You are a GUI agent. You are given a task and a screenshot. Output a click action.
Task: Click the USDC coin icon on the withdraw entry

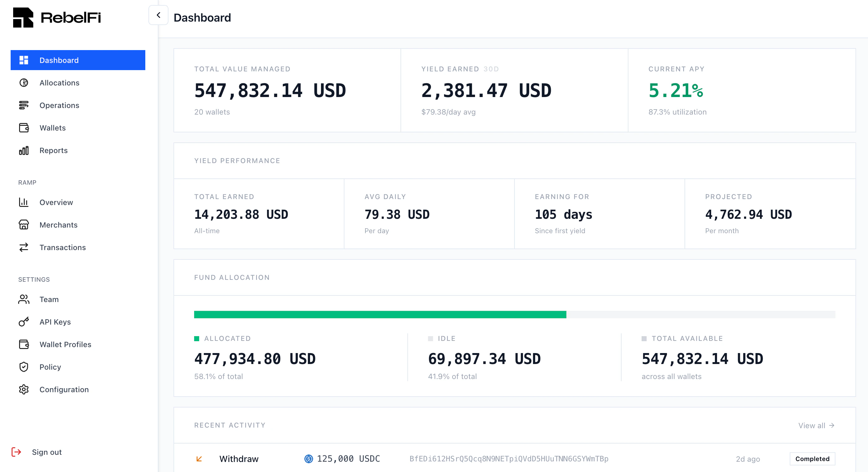coord(309,459)
